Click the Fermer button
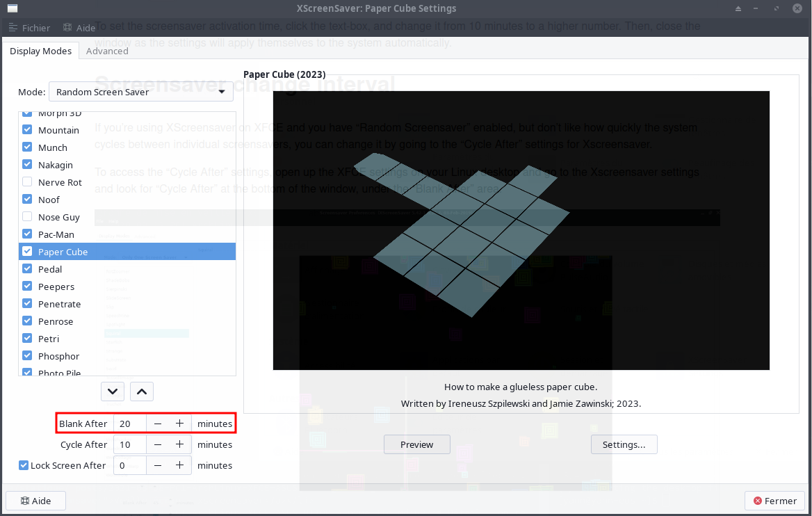This screenshot has height=516, width=812. 774,501
